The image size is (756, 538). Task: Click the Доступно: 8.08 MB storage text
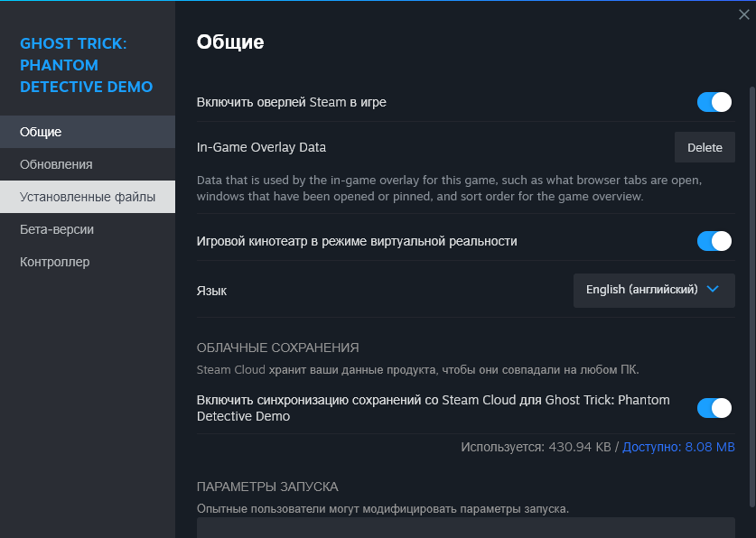click(x=678, y=447)
